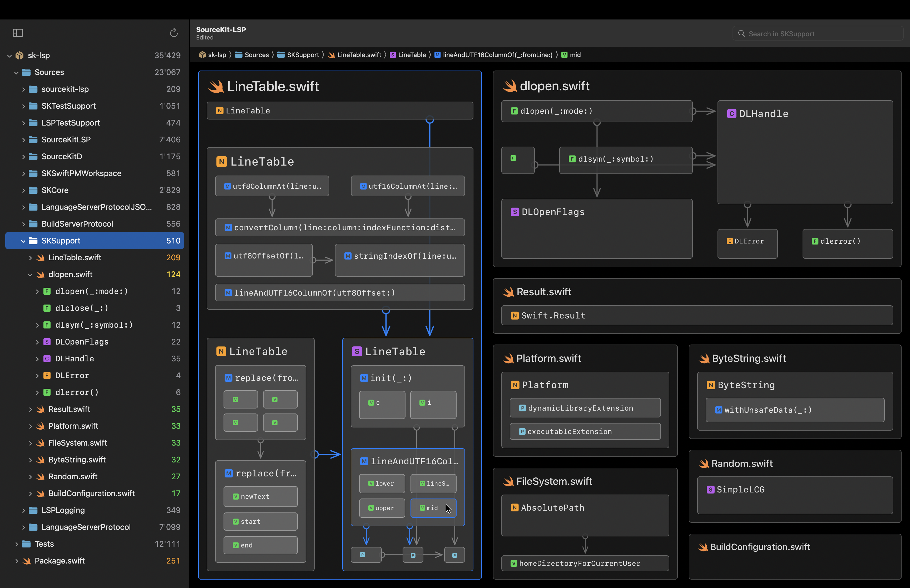
Task: Click swift icon on Platform.swift card
Action: 508,358
